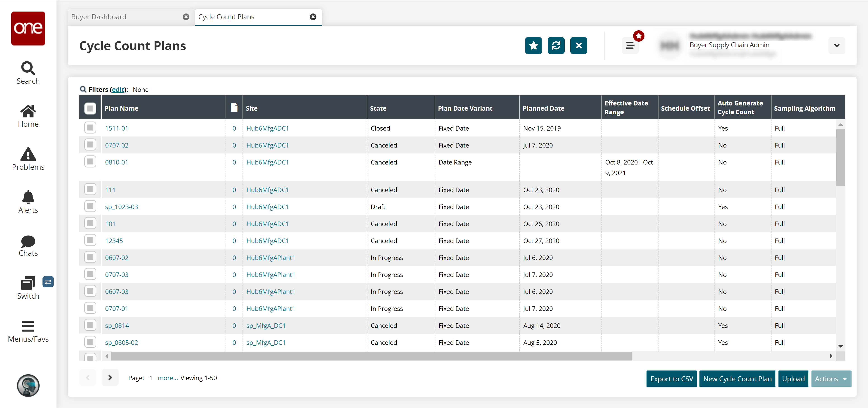Click the refresh icon button in header
This screenshot has height=408, width=868.
click(556, 45)
